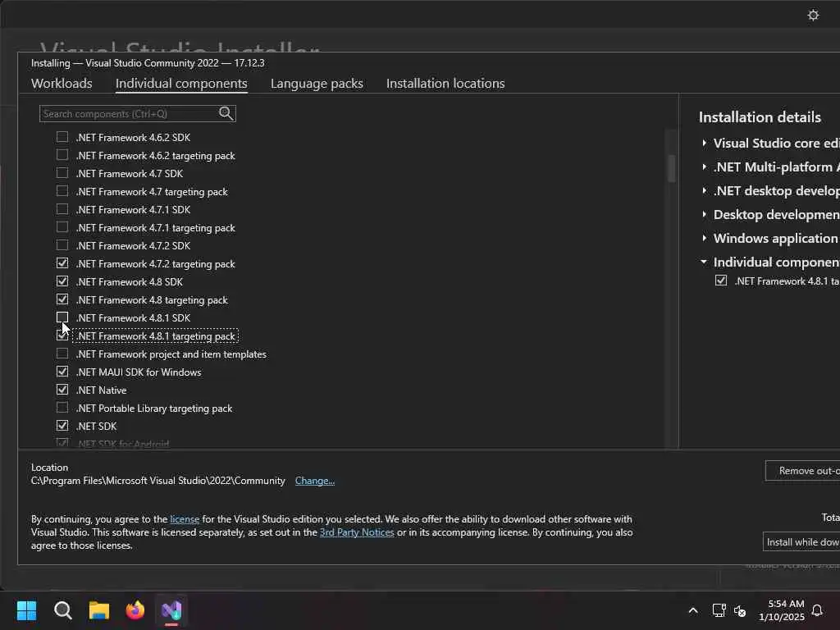Expand Desktop development details arrow

(x=705, y=214)
